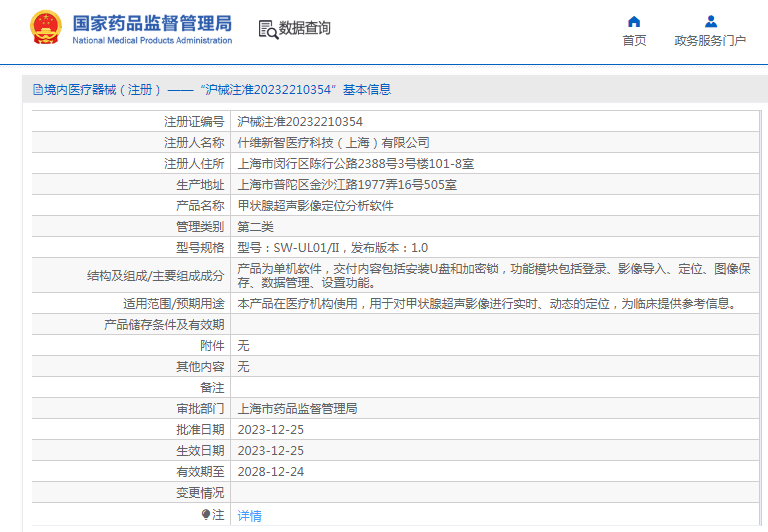Click the 注册人名称 row label
The width and height of the screenshot is (768, 532).
click(194, 143)
